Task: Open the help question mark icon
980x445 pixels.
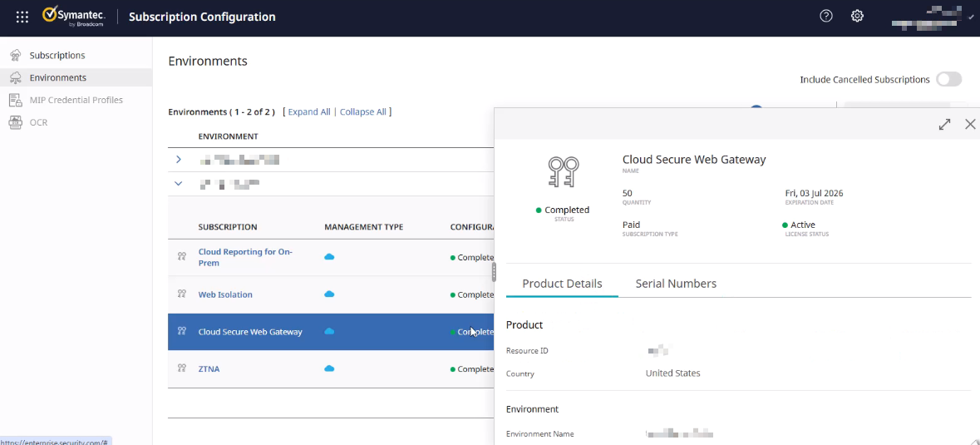Action: tap(826, 17)
